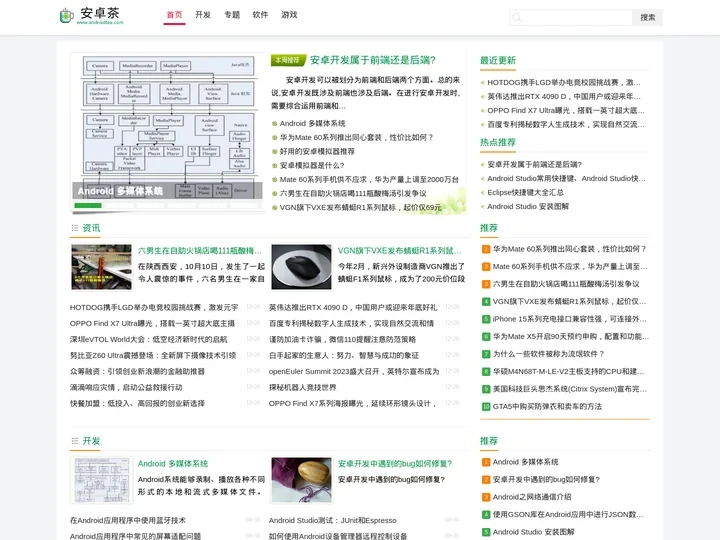The width and height of the screenshot is (720, 540).
Task: Click the magnifier icon in search box
Action: pos(517,17)
